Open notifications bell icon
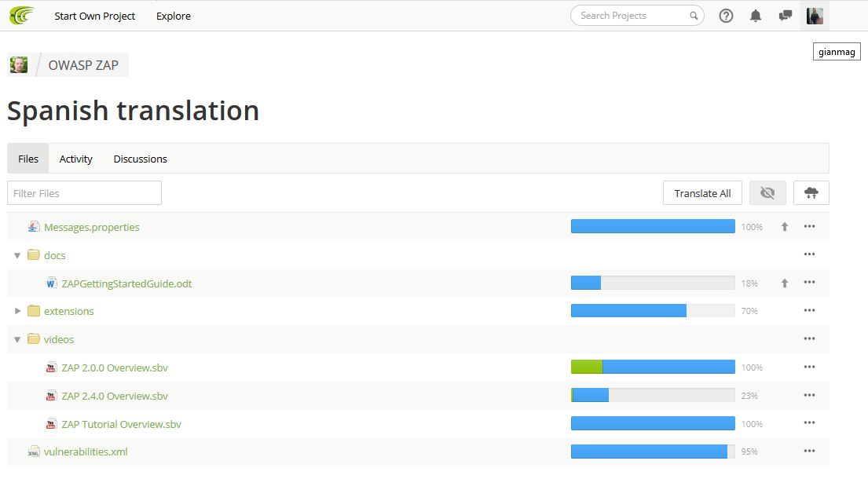 point(755,16)
